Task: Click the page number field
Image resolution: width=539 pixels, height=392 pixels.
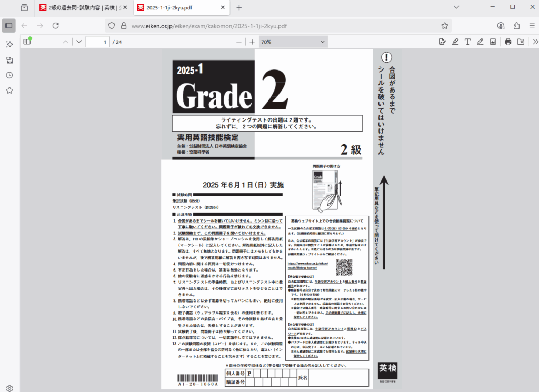Action: pyautogui.click(x=97, y=42)
